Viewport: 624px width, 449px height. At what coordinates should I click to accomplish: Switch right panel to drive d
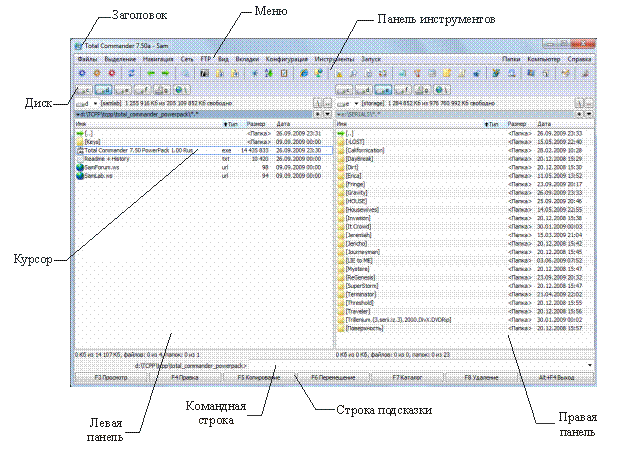[x=364, y=90]
